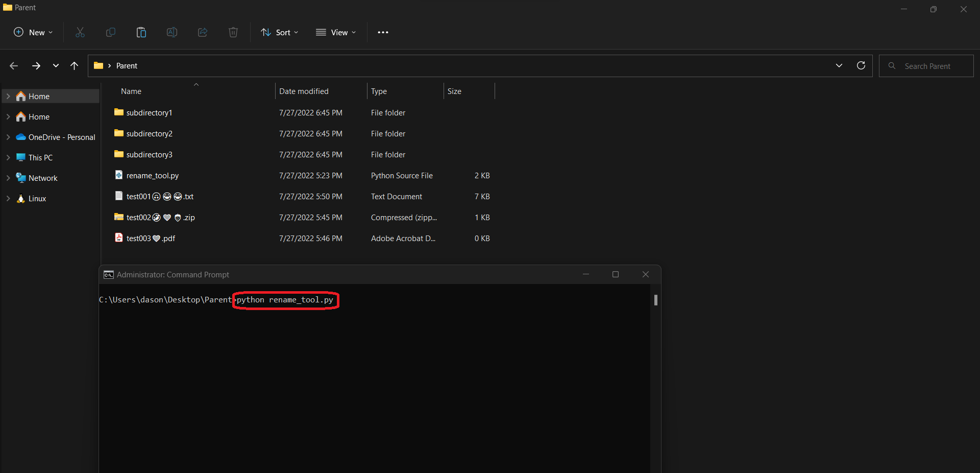Image resolution: width=980 pixels, height=473 pixels.
Task: Click the Cut scissors icon
Action: click(x=80, y=32)
